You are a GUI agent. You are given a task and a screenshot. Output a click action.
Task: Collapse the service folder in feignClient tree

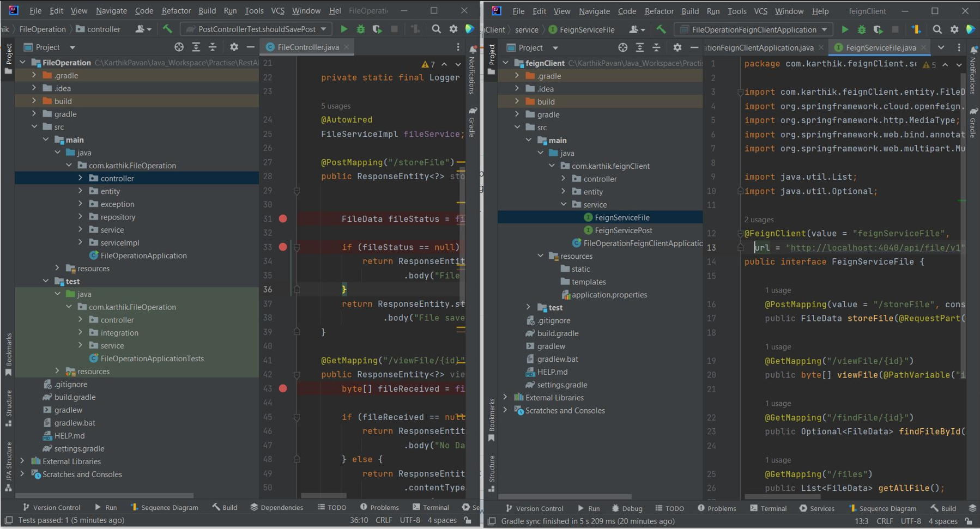(x=564, y=205)
